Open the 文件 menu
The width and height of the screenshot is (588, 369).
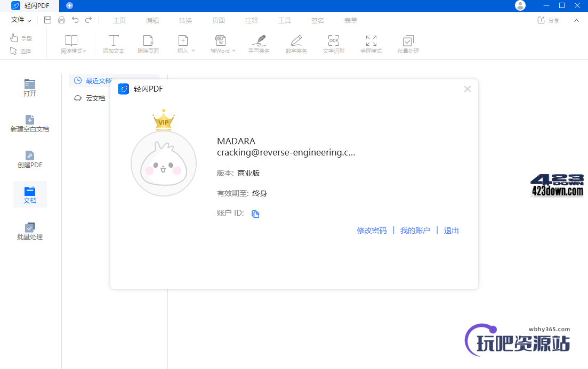tap(21, 20)
